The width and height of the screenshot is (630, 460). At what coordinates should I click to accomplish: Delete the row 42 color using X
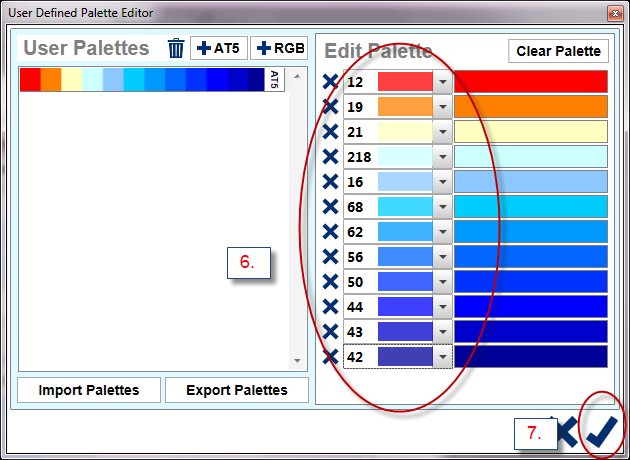[x=330, y=356]
